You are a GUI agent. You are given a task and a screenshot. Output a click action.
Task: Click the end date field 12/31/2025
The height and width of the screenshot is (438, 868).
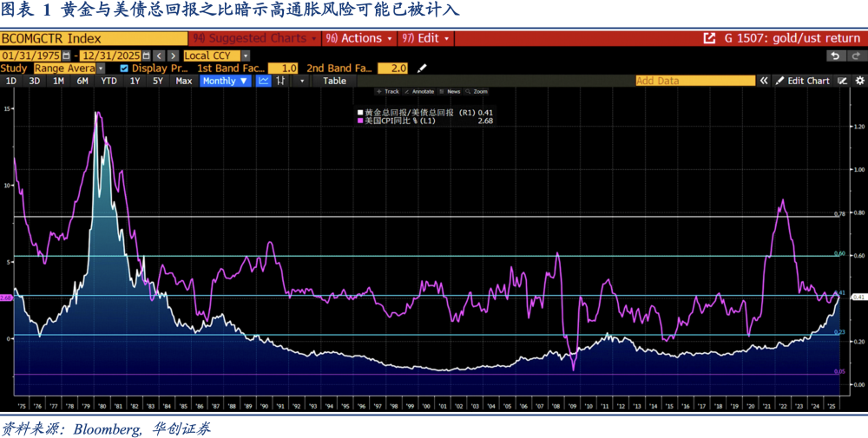click(111, 56)
